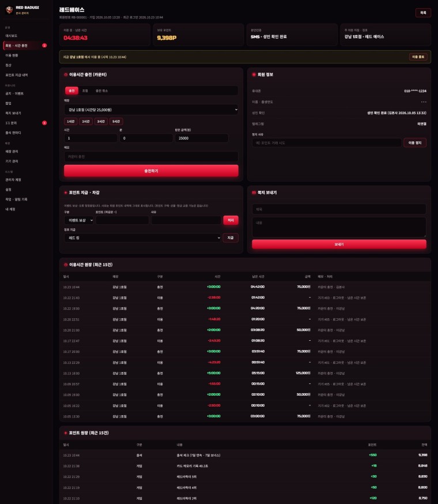Click the 출석 체크 (7일 연속) ledger row
The image size is (438, 504).
point(245,455)
